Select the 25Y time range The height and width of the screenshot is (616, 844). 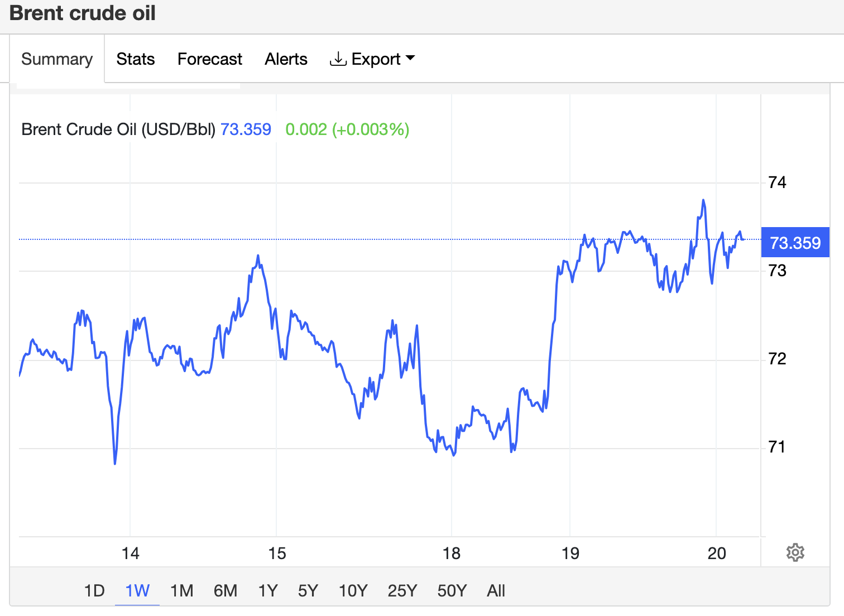[x=402, y=590]
